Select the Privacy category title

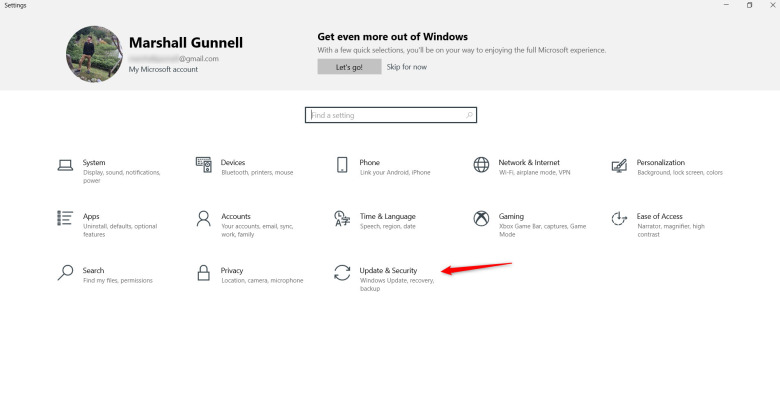click(x=232, y=270)
